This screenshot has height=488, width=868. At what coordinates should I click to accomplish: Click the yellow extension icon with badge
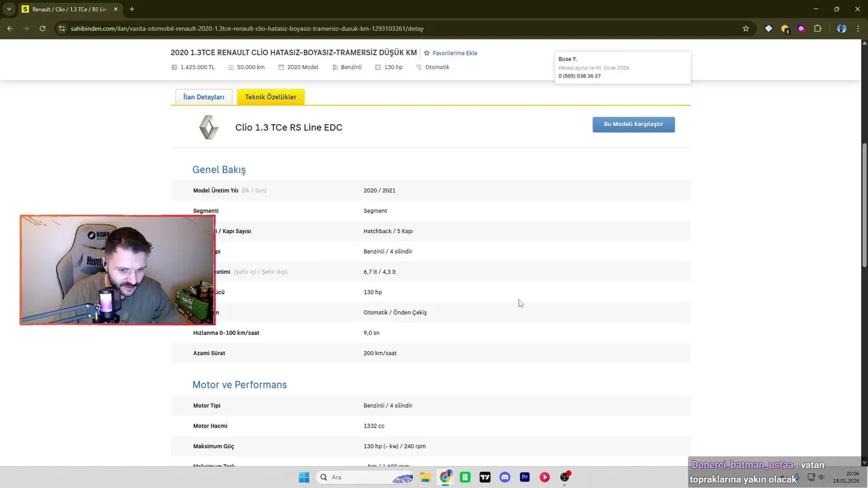point(785,28)
